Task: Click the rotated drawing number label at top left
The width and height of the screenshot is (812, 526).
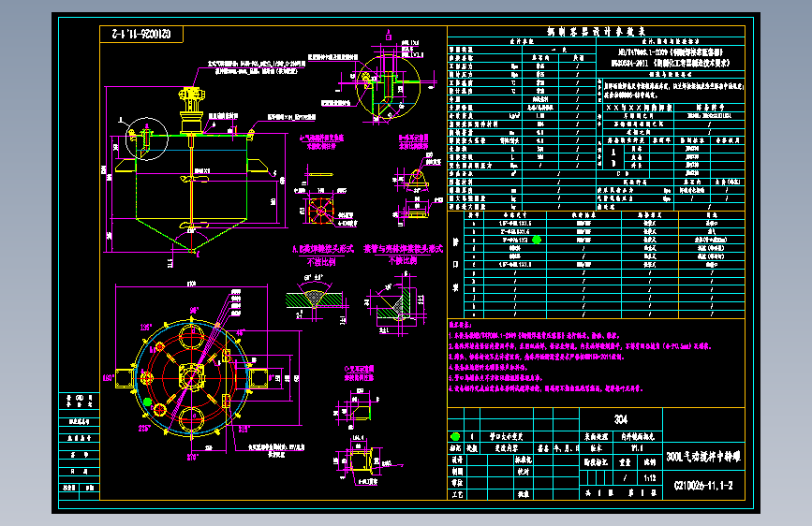Action: (140, 35)
